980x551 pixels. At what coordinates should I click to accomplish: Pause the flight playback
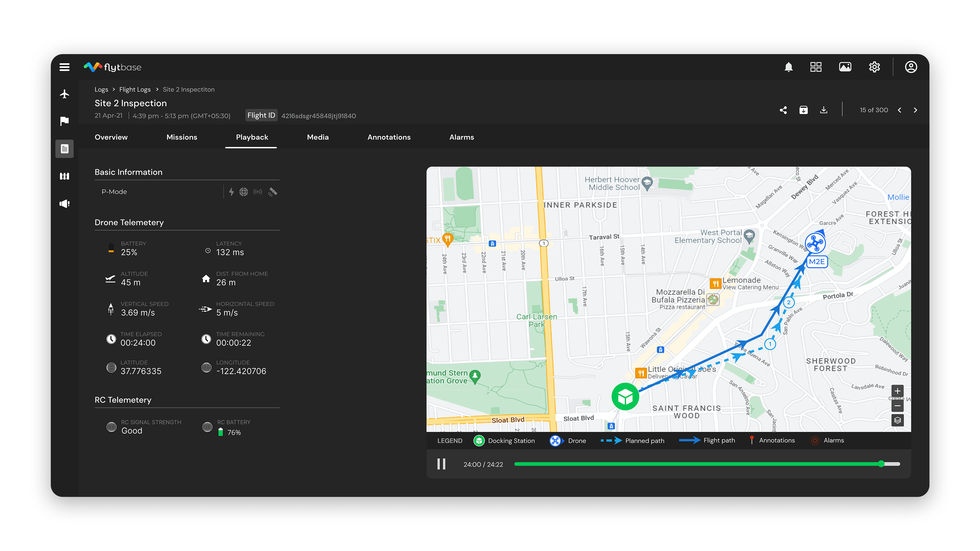[441, 464]
